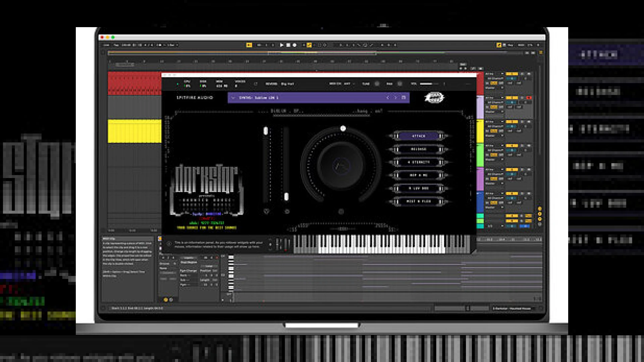Click the arrangement overview bar above the timeline
Screen dimensions: 644x362
click(x=315, y=53)
